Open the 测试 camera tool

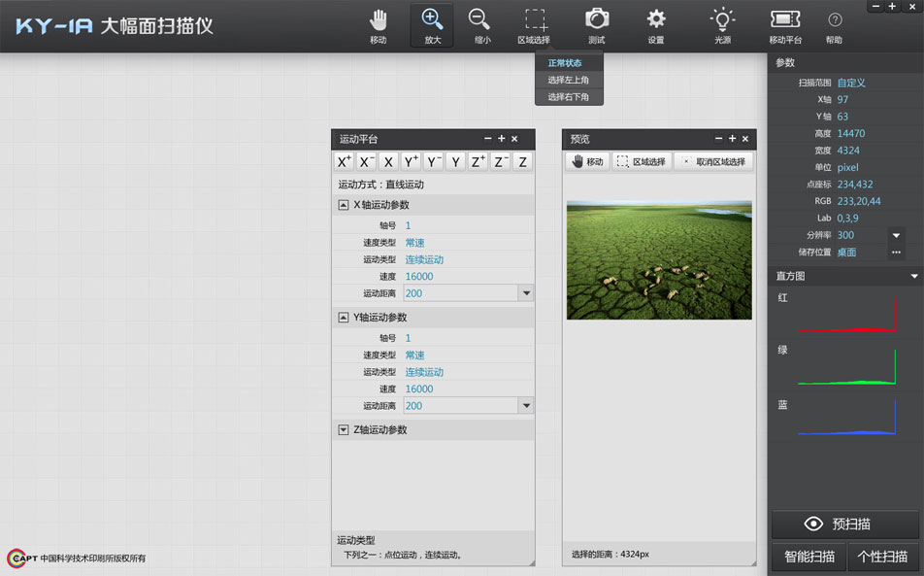[596, 20]
